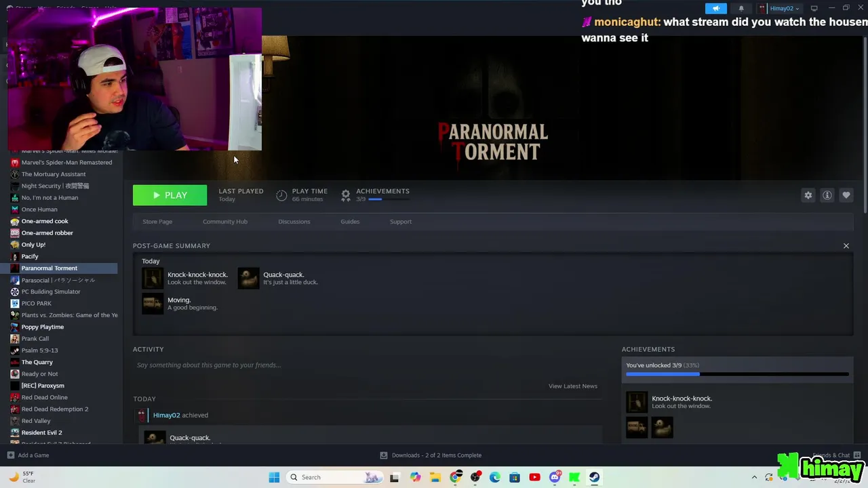Open the Steam notifications bell
The height and width of the screenshot is (488, 868).
741,8
